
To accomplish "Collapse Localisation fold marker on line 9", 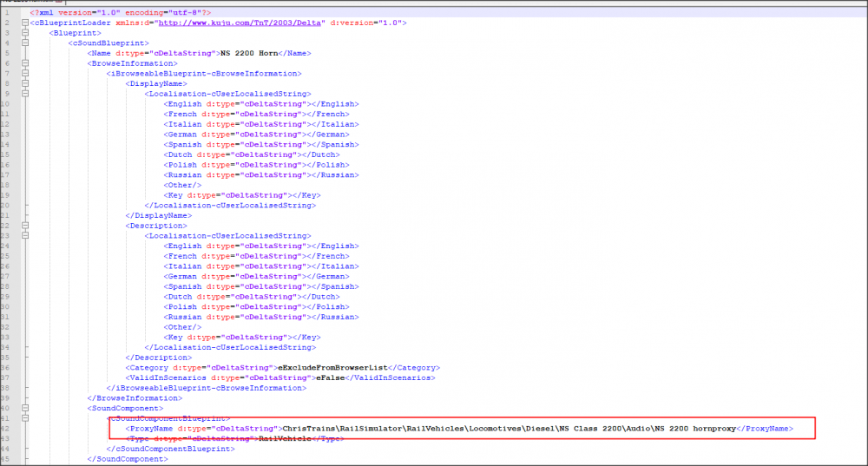I will pos(23,94).
